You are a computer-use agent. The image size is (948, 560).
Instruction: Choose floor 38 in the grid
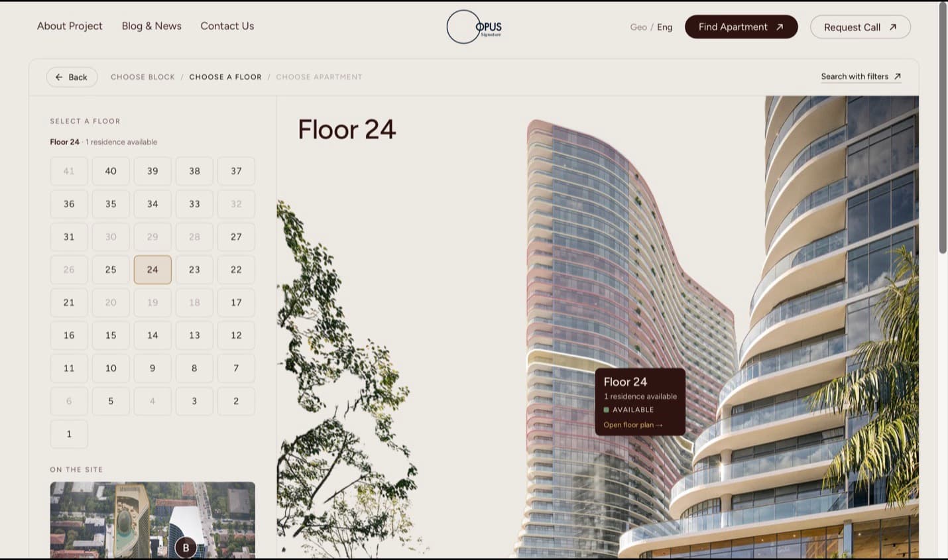click(194, 171)
